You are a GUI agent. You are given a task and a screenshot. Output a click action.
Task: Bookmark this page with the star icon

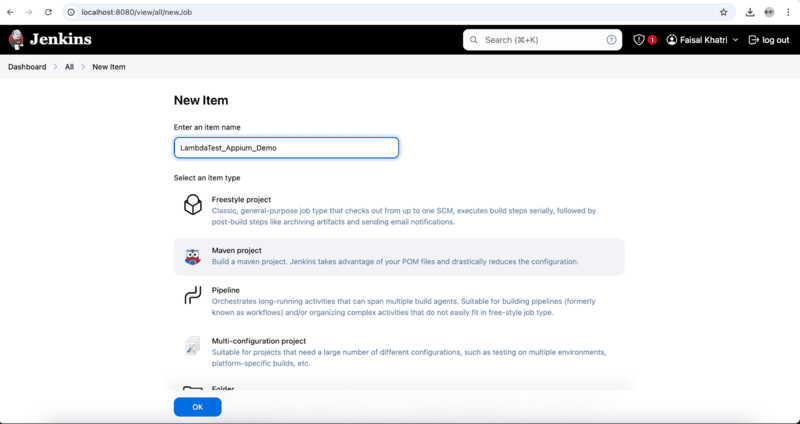[x=723, y=12]
